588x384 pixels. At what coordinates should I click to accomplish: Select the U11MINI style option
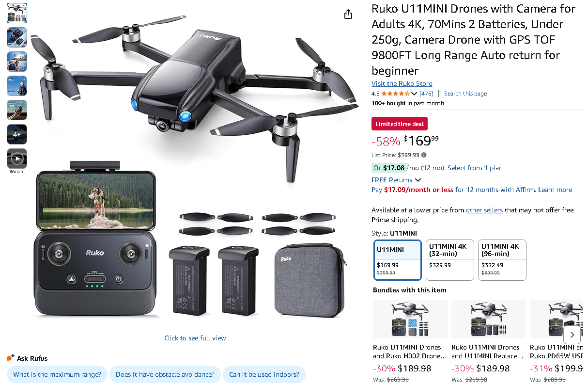coord(398,260)
